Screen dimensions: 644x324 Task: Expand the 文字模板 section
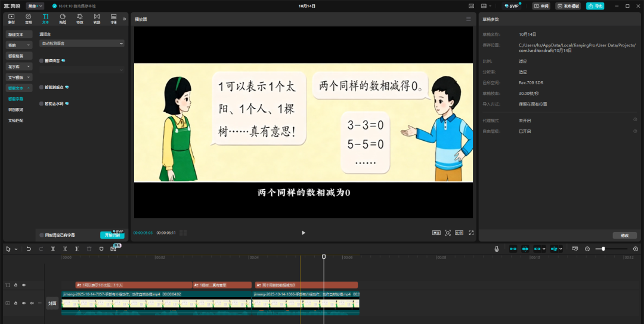click(19, 78)
